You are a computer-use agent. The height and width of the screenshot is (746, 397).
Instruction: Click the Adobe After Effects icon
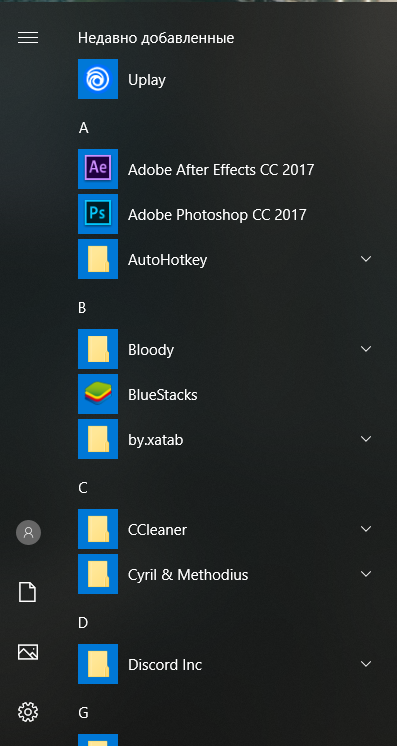click(x=98, y=169)
